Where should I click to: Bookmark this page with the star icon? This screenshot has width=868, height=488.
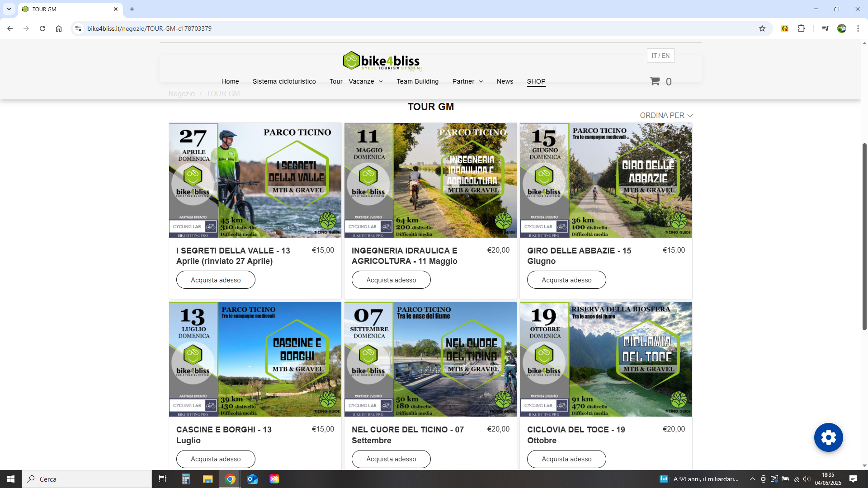click(762, 28)
